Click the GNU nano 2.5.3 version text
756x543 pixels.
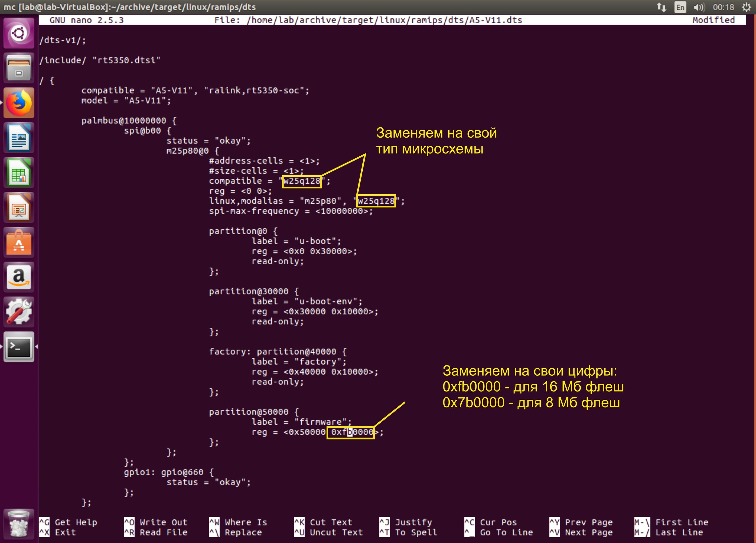[x=87, y=20]
